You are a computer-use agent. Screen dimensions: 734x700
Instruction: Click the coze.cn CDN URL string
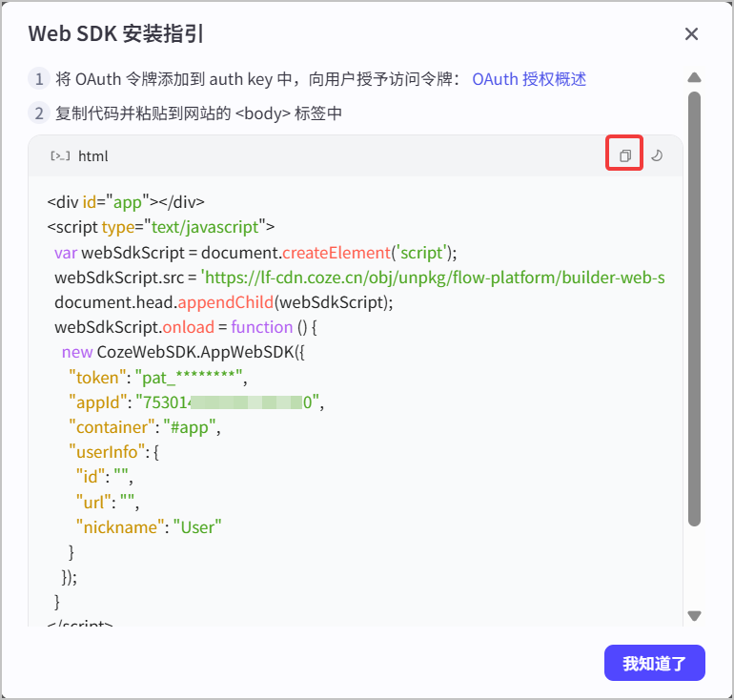(x=433, y=278)
